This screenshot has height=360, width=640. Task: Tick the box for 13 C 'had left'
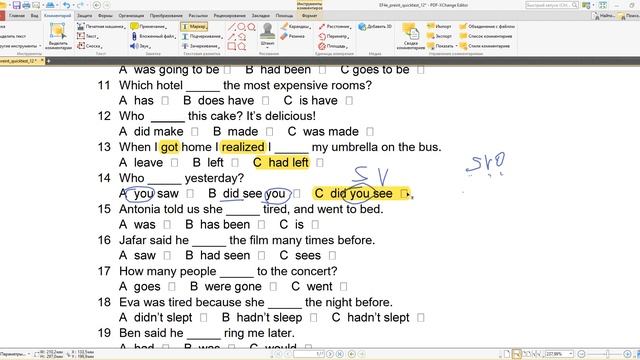click(x=320, y=162)
